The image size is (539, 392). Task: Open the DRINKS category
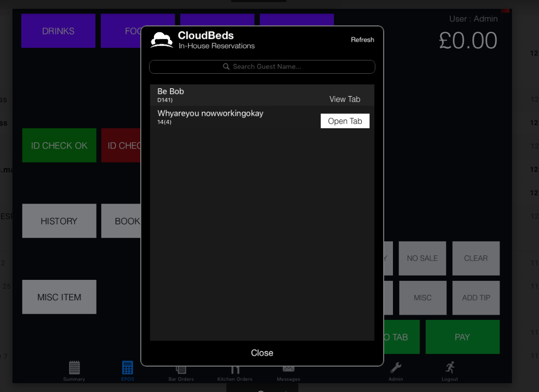[x=58, y=31]
